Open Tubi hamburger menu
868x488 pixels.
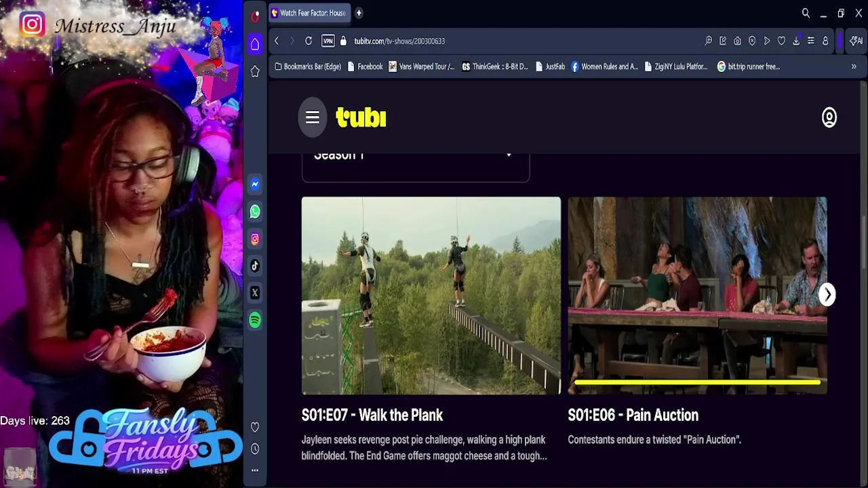tap(313, 117)
